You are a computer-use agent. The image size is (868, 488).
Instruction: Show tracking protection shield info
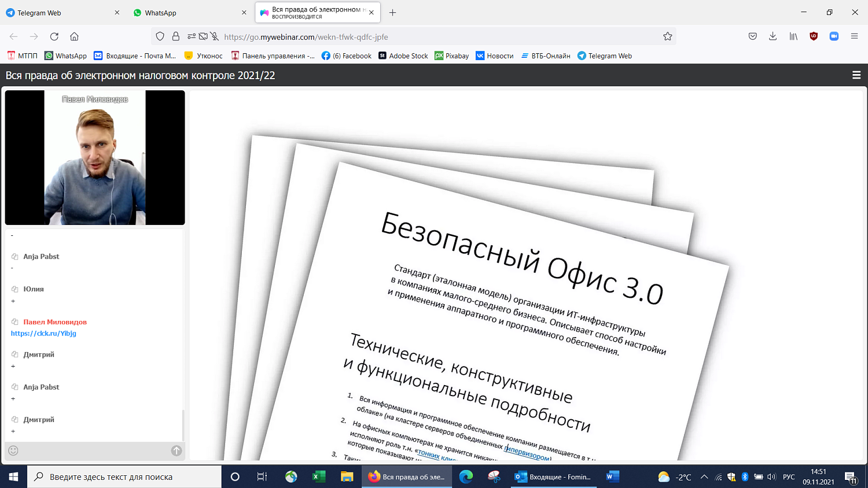[x=160, y=36]
